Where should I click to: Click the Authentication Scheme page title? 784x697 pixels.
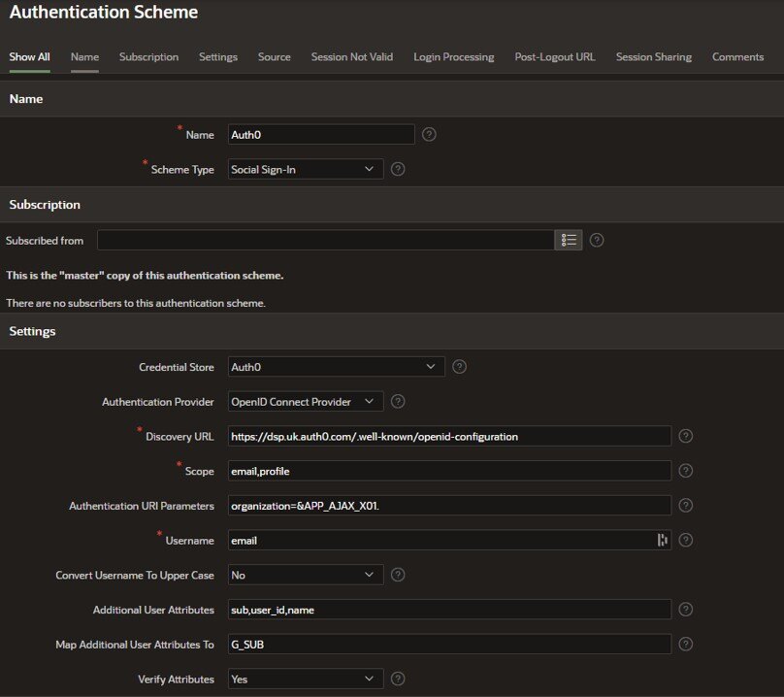click(x=104, y=12)
